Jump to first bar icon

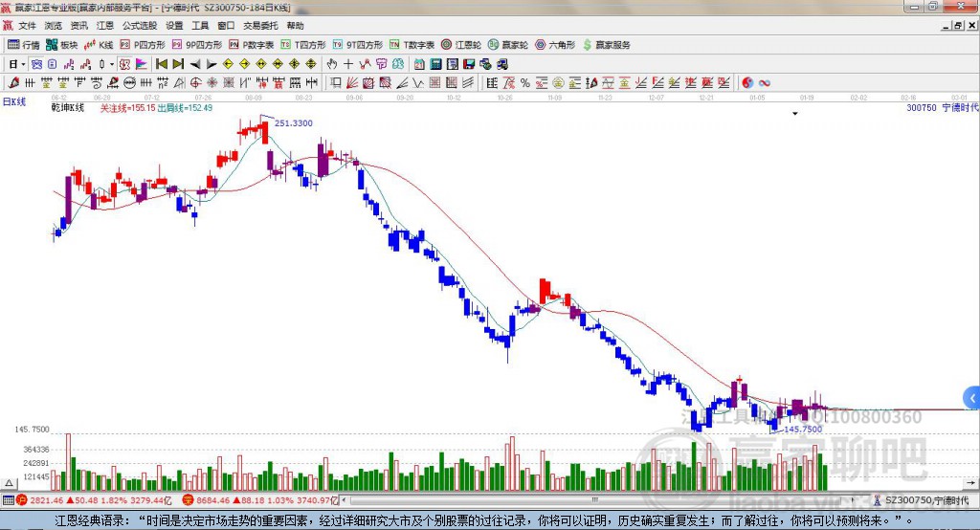161,64
